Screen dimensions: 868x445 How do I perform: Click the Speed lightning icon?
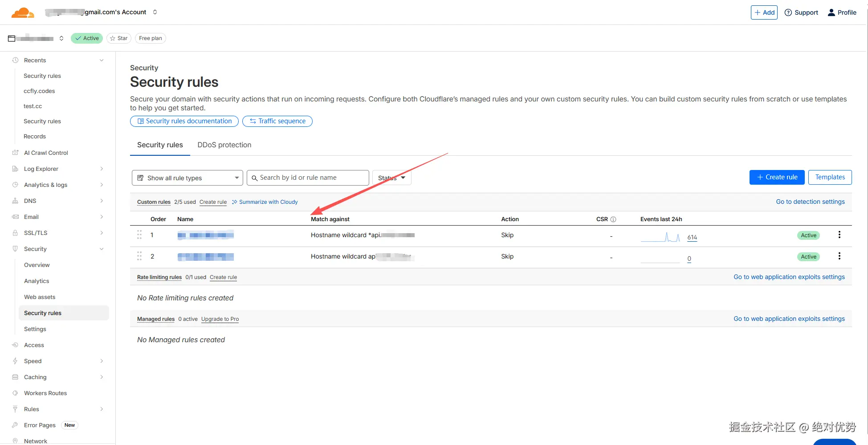15,361
